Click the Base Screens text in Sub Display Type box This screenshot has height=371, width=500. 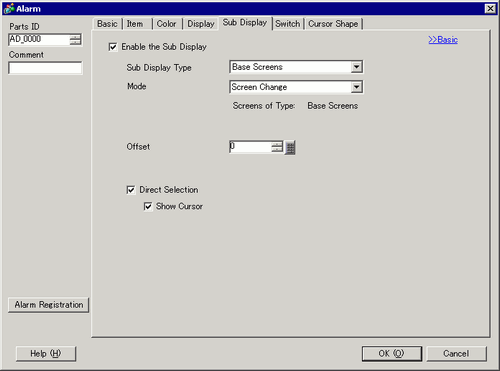257,67
